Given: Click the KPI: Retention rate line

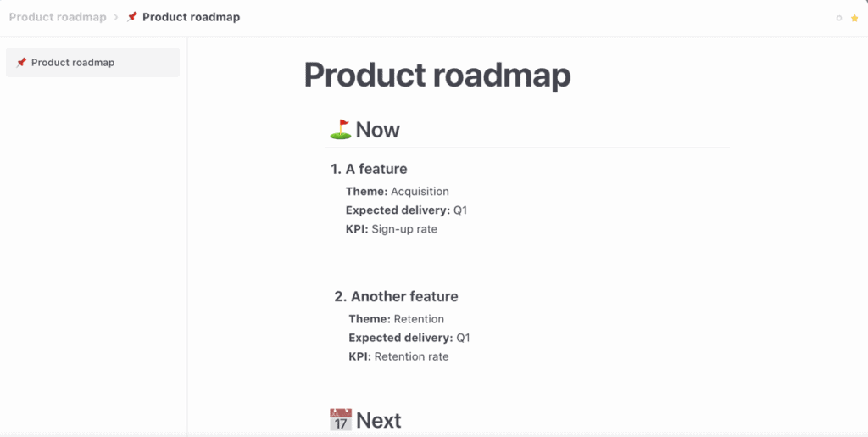Looking at the screenshot, I should coord(398,356).
